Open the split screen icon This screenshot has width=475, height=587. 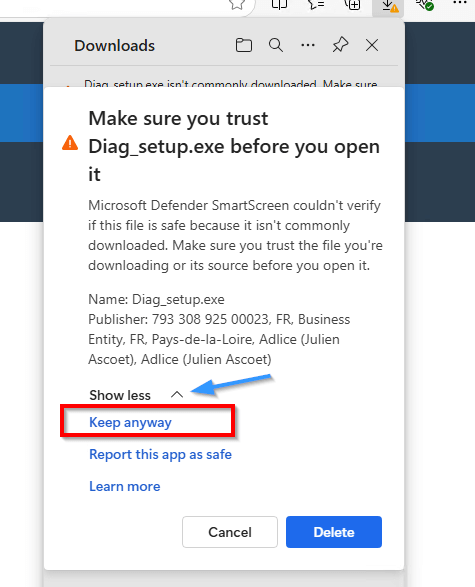pyautogui.click(x=279, y=4)
